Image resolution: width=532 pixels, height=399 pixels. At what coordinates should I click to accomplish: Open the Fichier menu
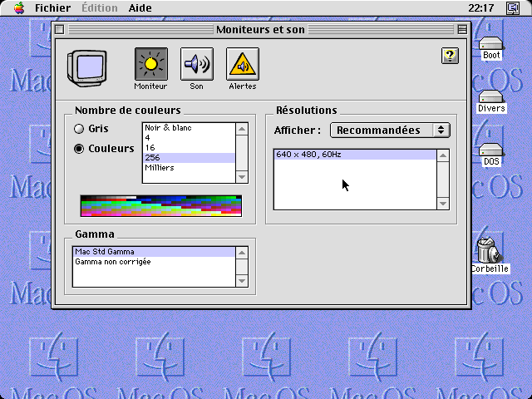[x=53, y=7]
